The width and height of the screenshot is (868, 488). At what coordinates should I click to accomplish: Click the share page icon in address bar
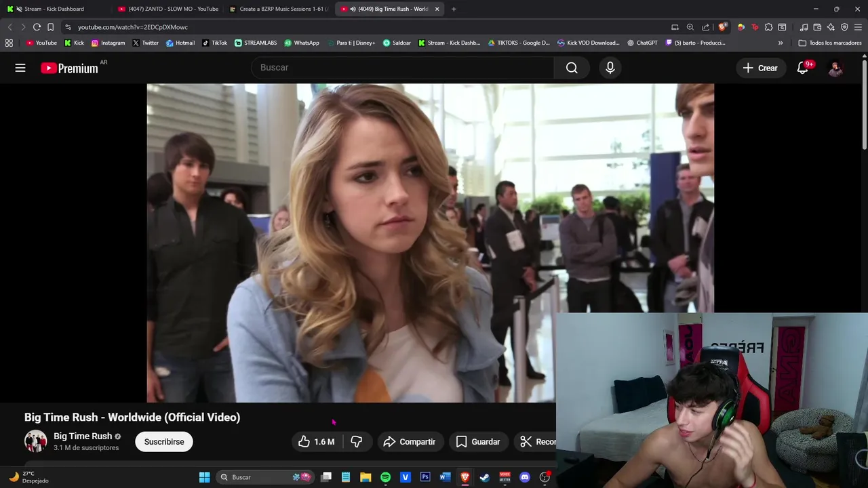tap(706, 27)
